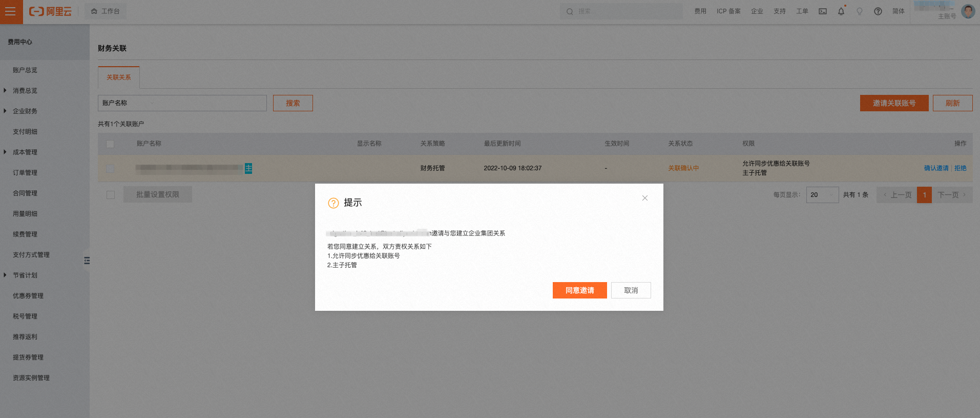The image size is (980, 418).
Task: Click the 刷新 button
Action: [x=953, y=103]
